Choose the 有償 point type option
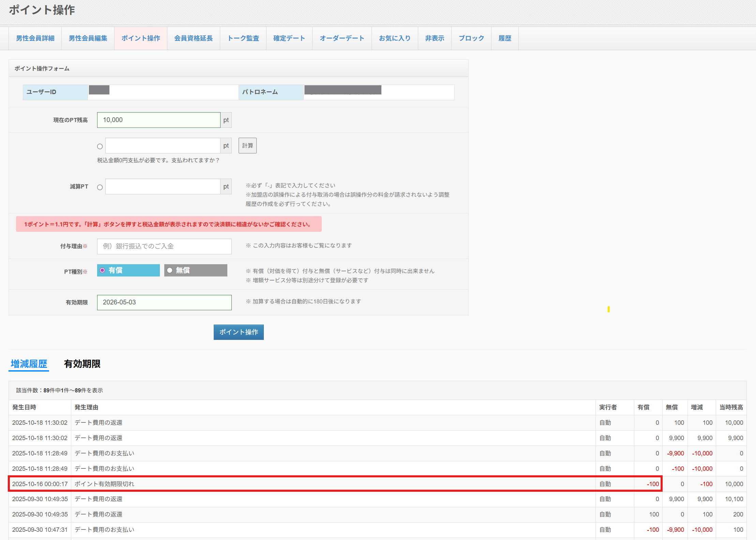 pos(128,270)
